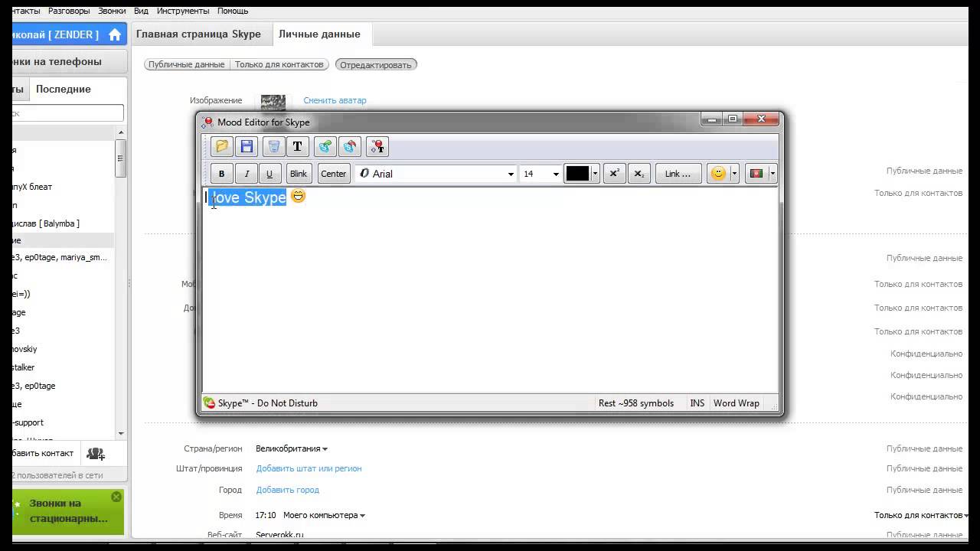980x551 pixels.
Task: Click the contacts list scrollbar thumb
Action: click(120, 158)
